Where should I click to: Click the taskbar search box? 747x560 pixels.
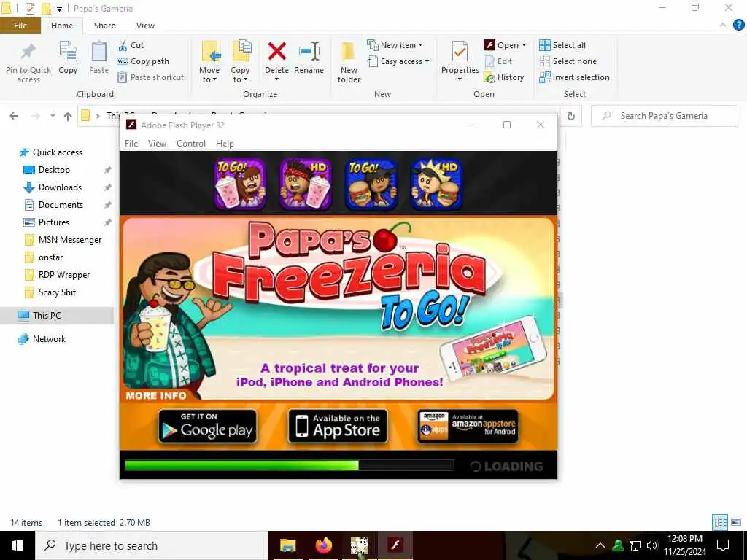click(152, 545)
